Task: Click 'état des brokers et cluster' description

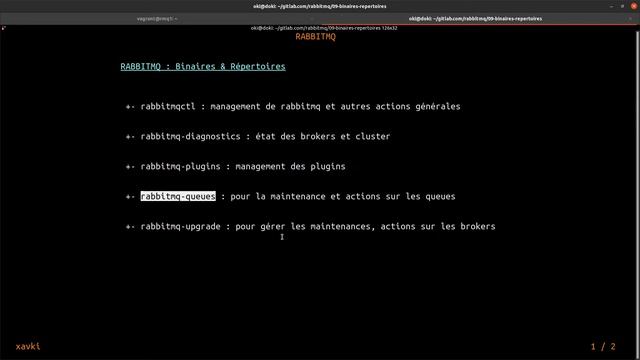Action: point(322,136)
